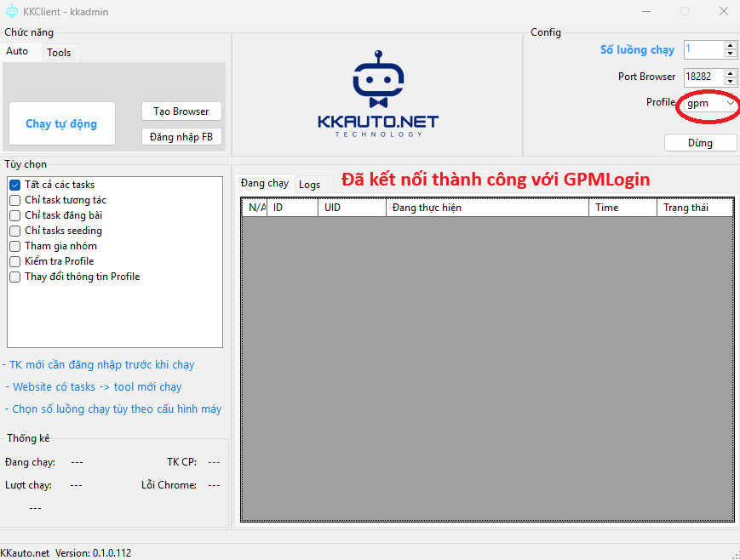This screenshot has width=740, height=560.
Task: Tick 'Thay đổi thông tin Profile' checkbox
Action: pyautogui.click(x=14, y=277)
